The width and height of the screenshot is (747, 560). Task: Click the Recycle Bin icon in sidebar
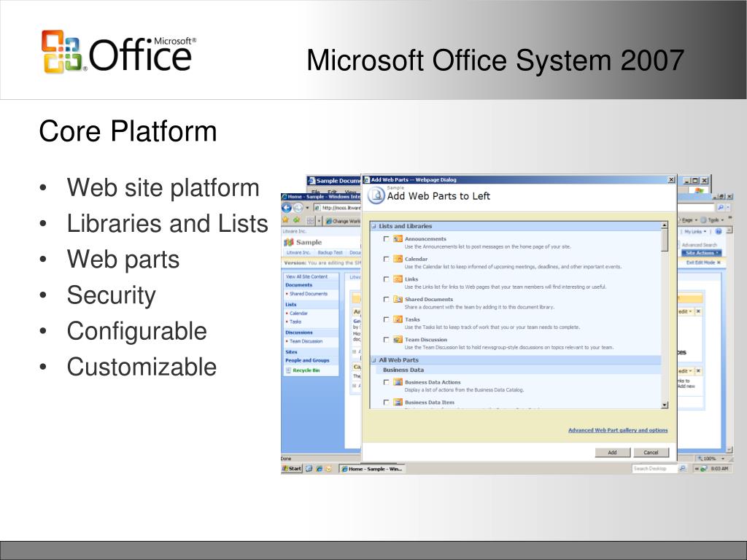(288, 370)
